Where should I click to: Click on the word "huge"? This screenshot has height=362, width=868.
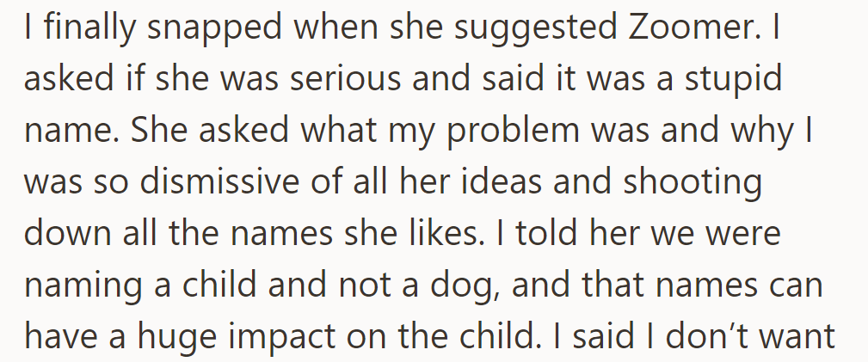pyautogui.click(x=175, y=336)
